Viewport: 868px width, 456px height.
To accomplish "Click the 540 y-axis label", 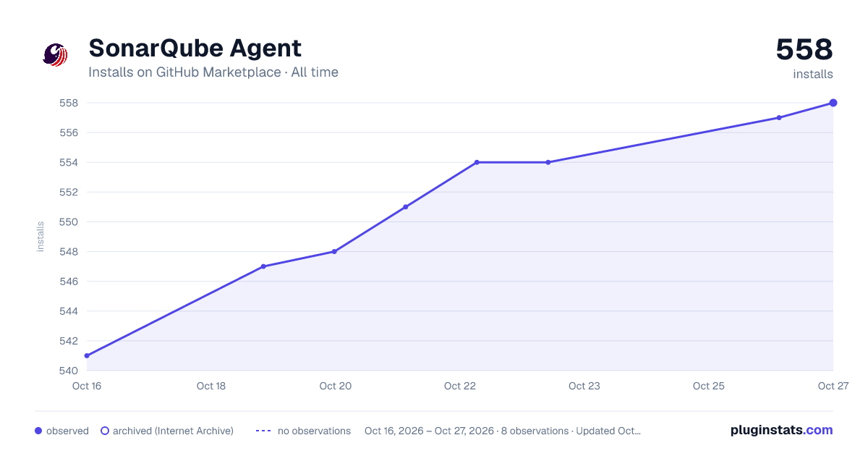I will click(x=69, y=371).
